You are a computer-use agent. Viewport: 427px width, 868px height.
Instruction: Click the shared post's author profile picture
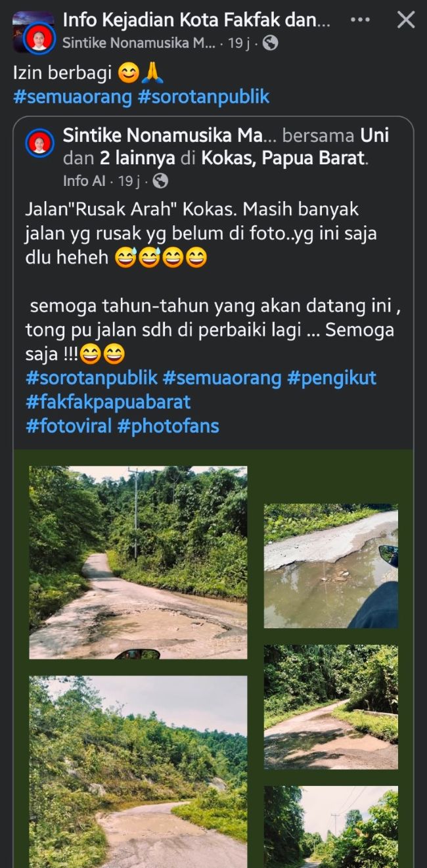tap(39, 143)
